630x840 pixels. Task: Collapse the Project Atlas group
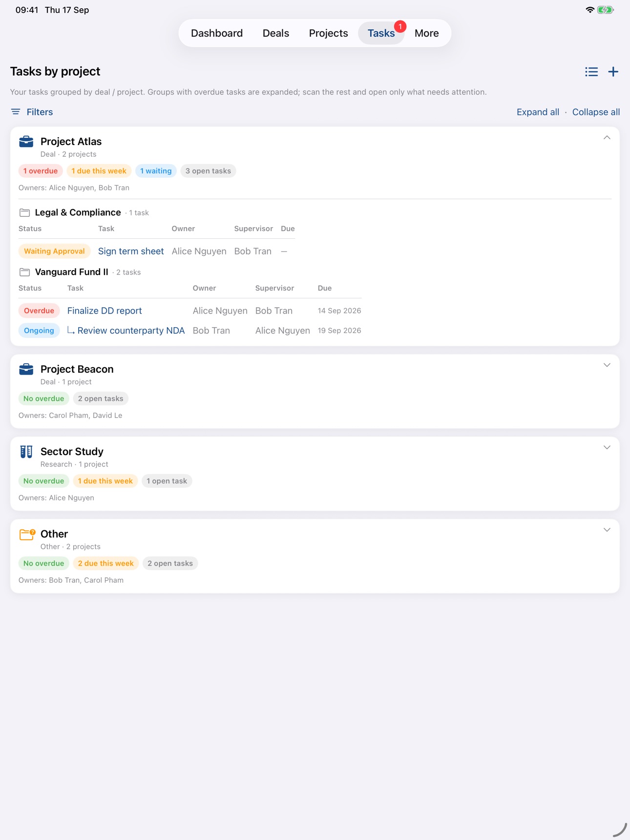607,138
